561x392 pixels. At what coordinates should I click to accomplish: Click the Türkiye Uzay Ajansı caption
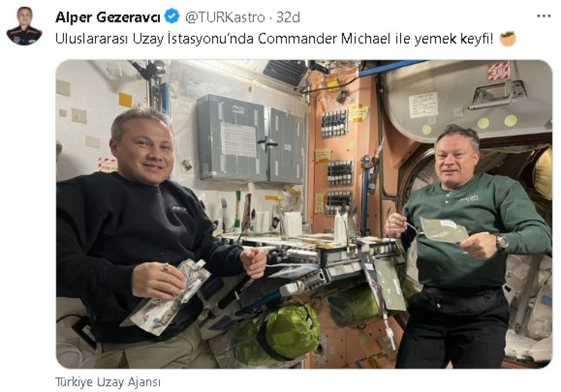(x=108, y=382)
